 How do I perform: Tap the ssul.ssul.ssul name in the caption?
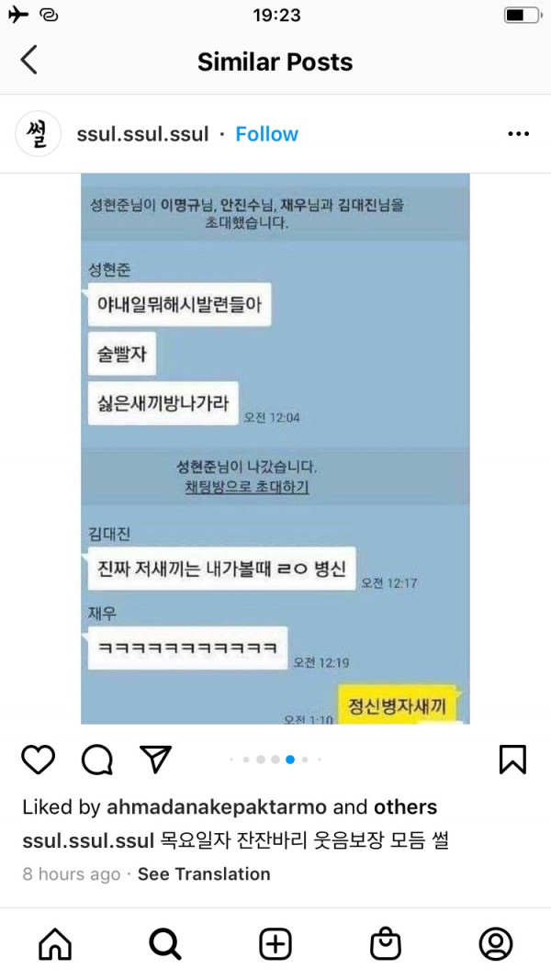[x=88, y=840]
